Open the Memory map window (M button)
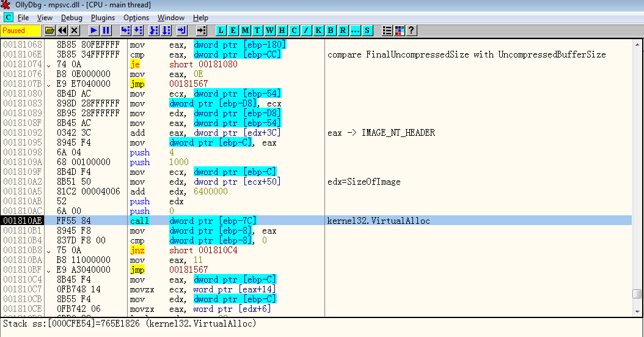 pos(245,30)
